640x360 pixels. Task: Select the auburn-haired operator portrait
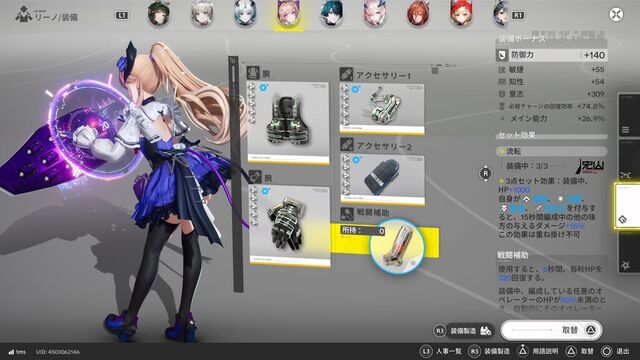coord(418,14)
